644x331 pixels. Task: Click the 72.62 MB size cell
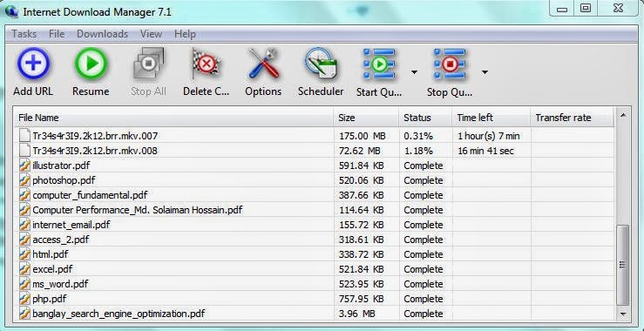(360, 151)
